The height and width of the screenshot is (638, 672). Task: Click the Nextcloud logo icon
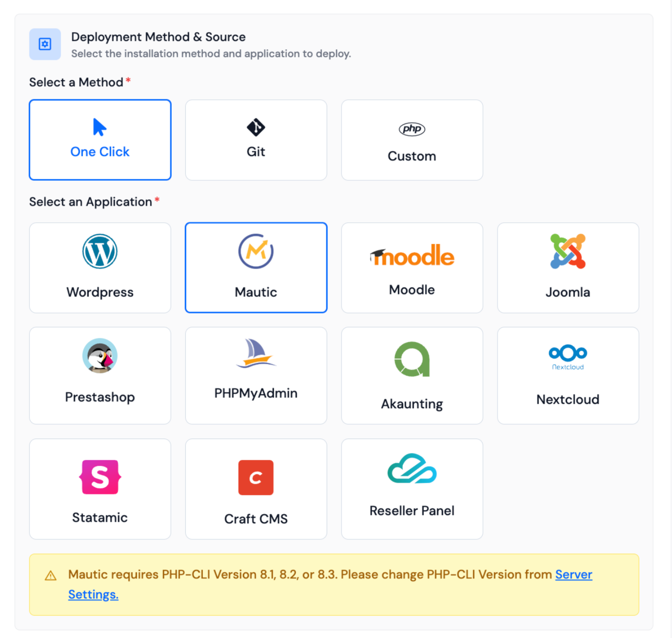click(x=567, y=357)
